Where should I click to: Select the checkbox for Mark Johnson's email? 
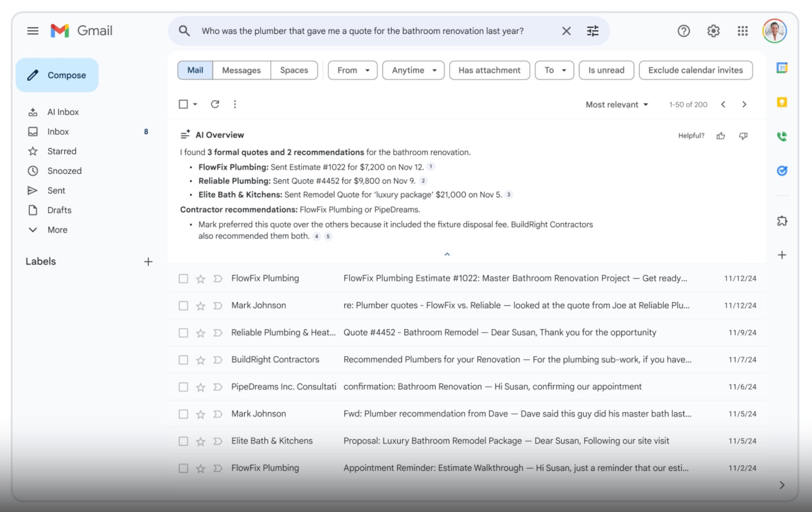tap(183, 305)
